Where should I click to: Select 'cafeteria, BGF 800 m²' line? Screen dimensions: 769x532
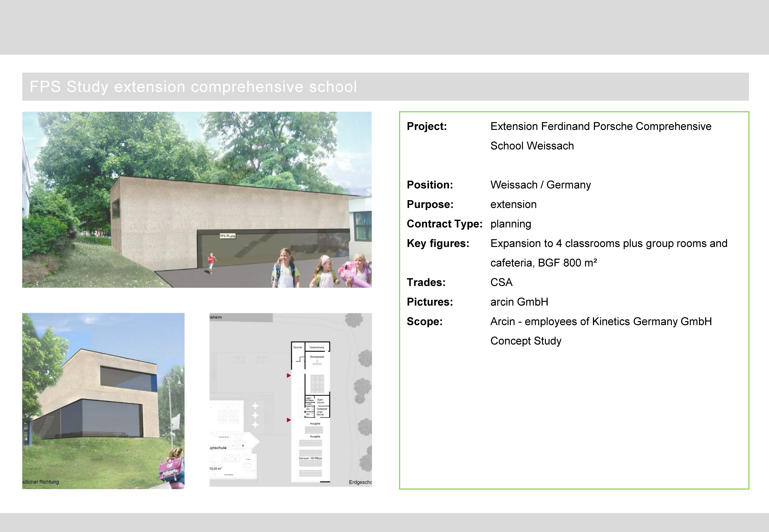coord(544,263)
